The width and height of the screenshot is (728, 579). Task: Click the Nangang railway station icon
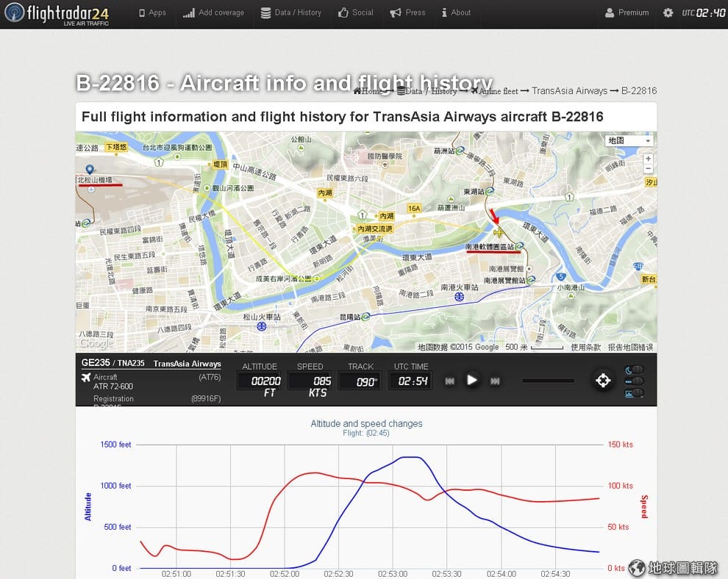point(459,296)
